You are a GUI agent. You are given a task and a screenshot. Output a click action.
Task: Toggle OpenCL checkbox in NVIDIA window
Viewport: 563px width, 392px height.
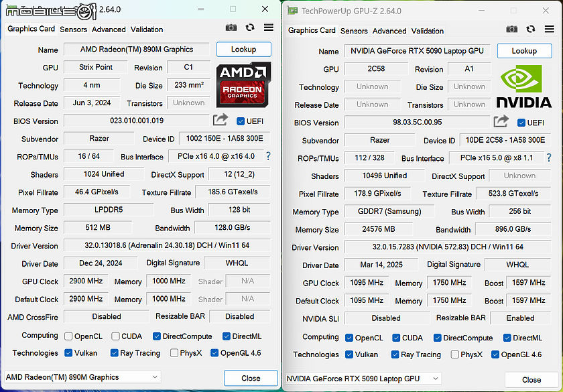tap(349, 338)
